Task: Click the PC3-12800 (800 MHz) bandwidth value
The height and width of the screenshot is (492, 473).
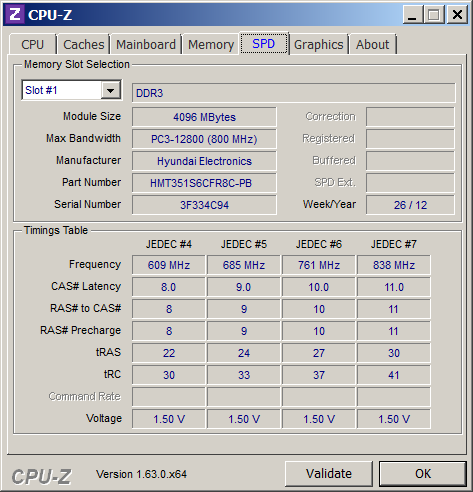Action: tap(204, 139)
